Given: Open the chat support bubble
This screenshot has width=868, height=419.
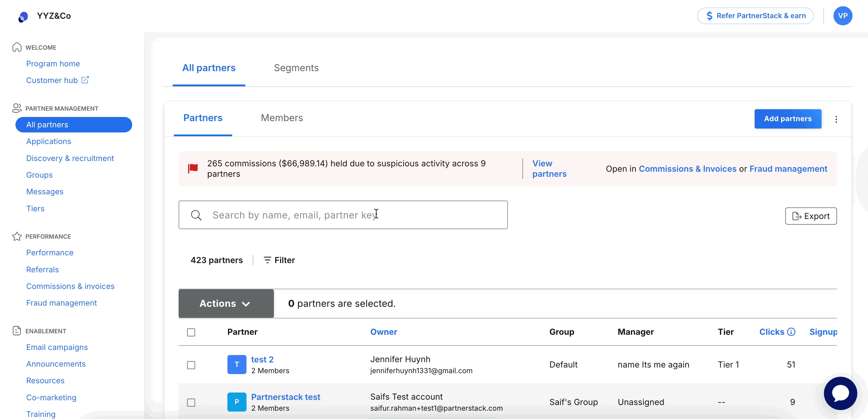Looking at the screenshot, I should point(840,393).
